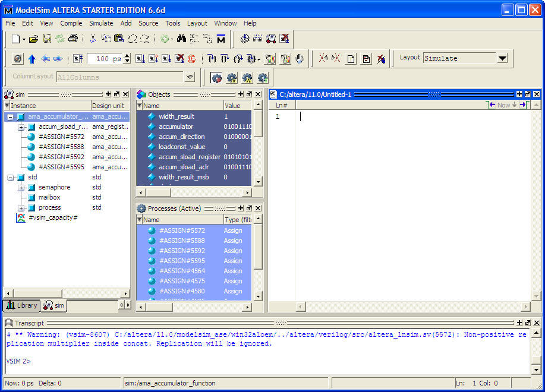Open the Compile menu
Viewport: 545px width, 392px height.
tap(71, 23)
